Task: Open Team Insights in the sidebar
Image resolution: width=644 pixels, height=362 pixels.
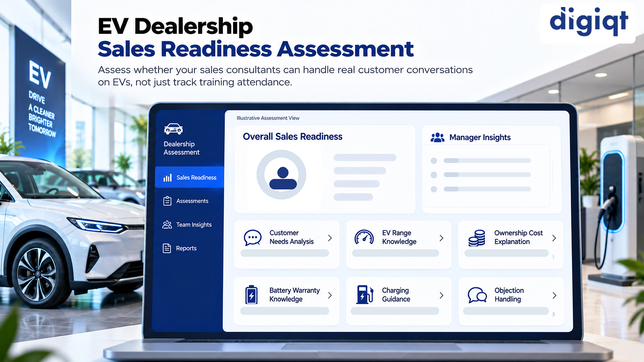Action: click(187, 225)
